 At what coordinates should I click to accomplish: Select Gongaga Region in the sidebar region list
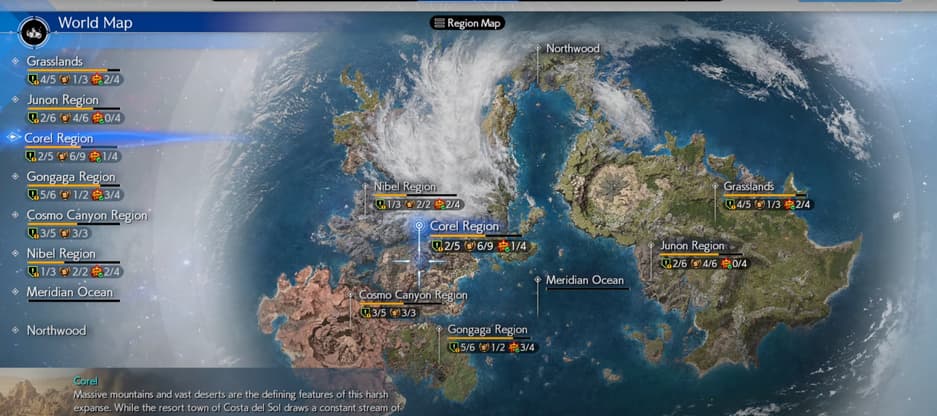71,177
